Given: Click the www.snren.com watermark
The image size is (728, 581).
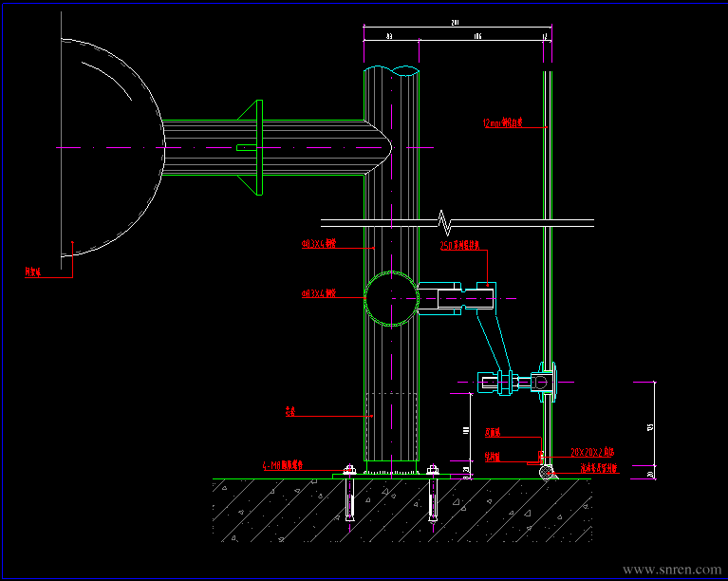Looking at the screenshot, I should click(x=672, y=570).
